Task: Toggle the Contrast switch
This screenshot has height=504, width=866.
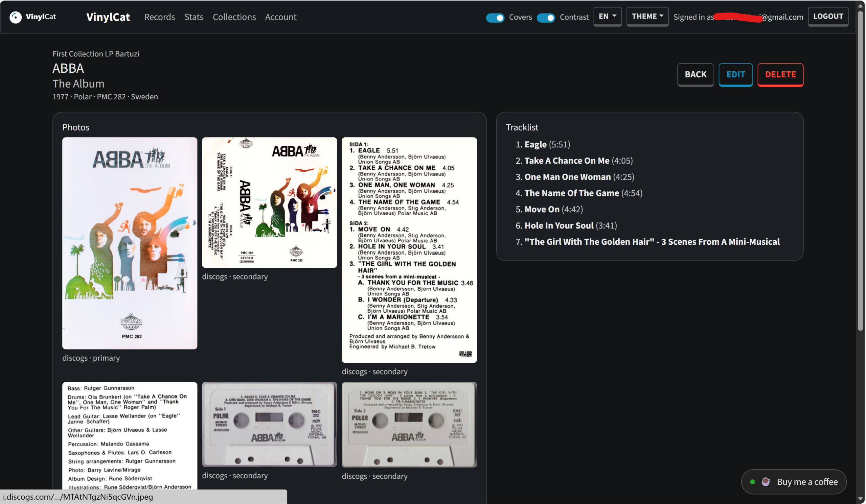Action: (546, 18)
